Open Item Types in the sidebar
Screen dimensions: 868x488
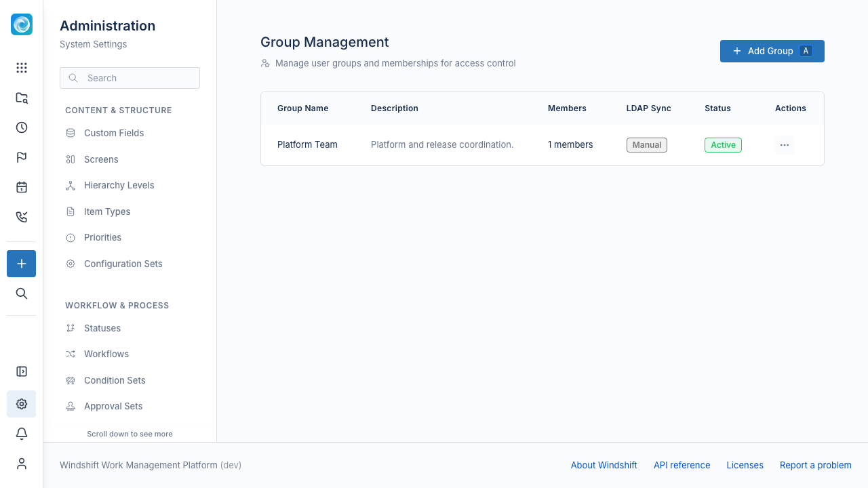pyautogui.click(x=130, y=211)
